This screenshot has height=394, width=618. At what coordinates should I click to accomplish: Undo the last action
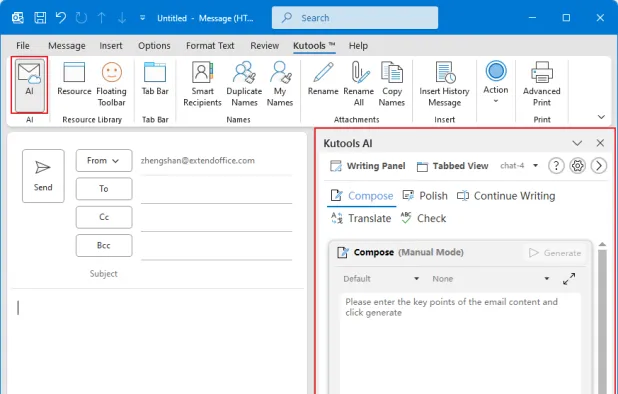[61, 18]
